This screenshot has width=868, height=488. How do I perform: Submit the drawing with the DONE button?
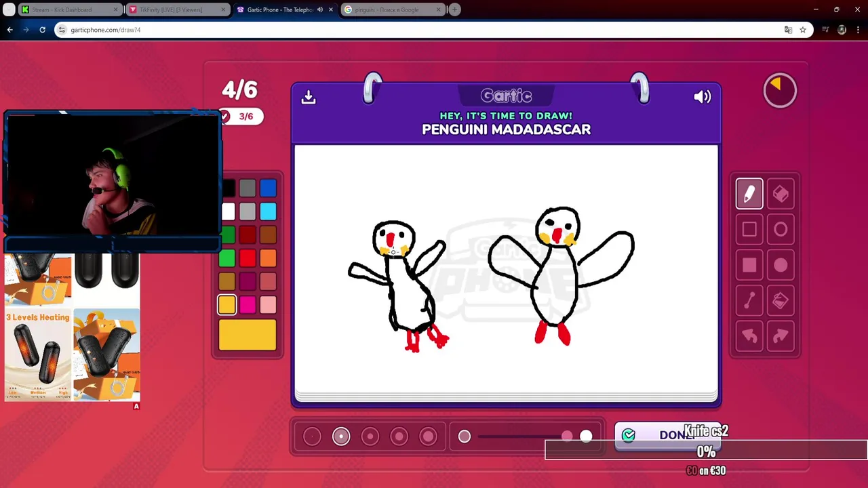tap(667, 436)
